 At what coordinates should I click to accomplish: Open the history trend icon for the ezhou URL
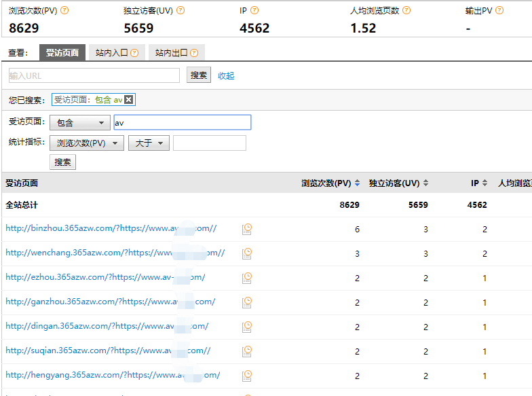pyautogui.click(x=247, y=278)
